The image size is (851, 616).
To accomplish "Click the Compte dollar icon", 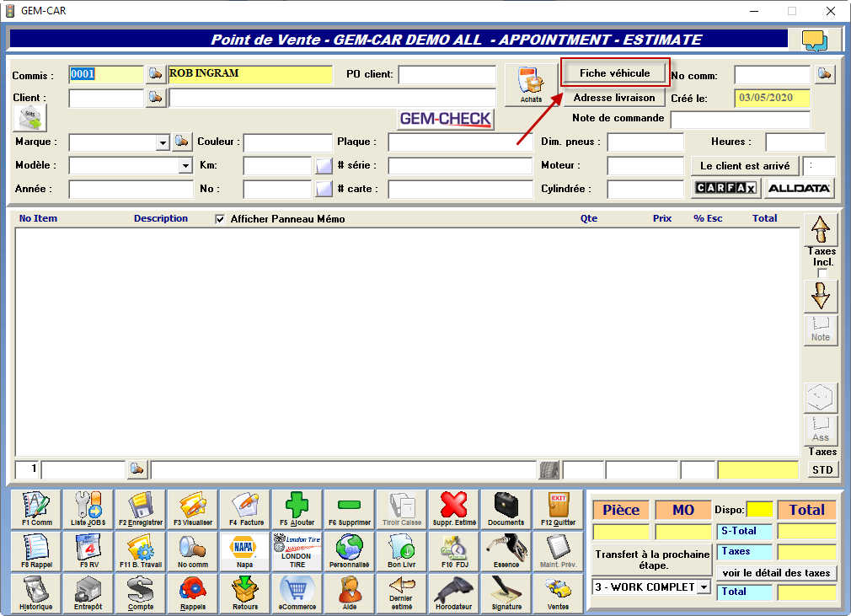I will tap(141, 593).
